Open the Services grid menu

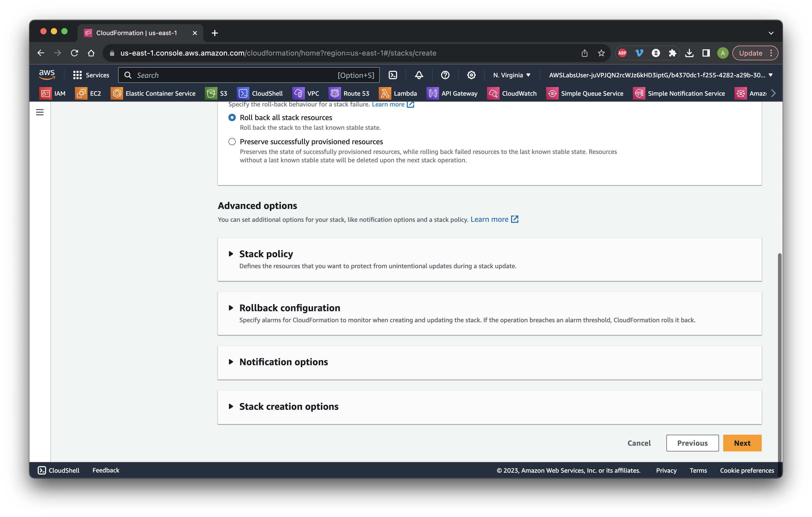click(x=91, y=75)
